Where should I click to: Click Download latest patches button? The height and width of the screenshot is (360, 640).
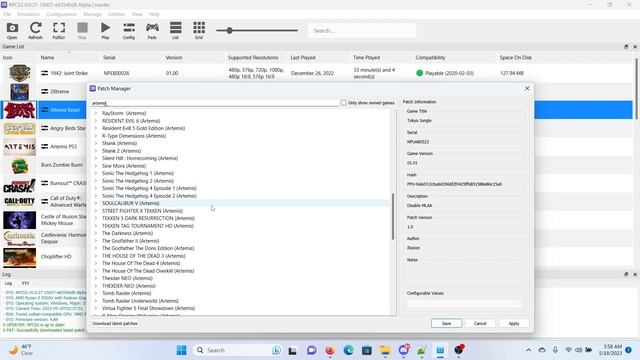pyautogui.click(x=115, y=324)
